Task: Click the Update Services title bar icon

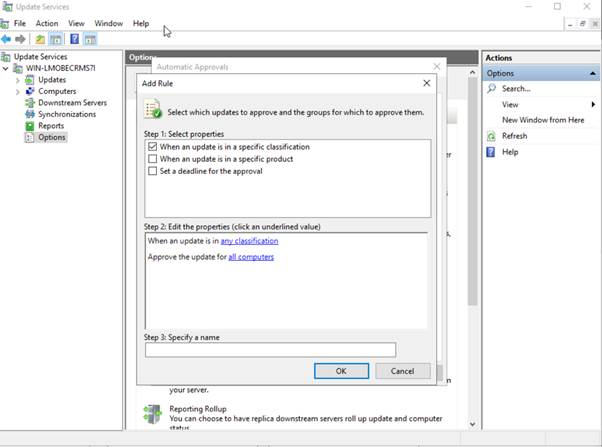Action: click(7, 7)
